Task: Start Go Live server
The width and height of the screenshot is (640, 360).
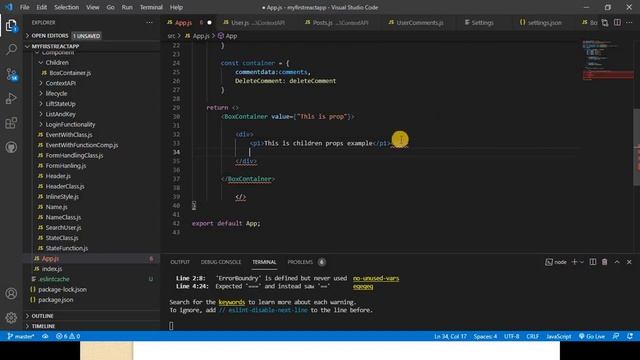Action: [x=591, y=336]
